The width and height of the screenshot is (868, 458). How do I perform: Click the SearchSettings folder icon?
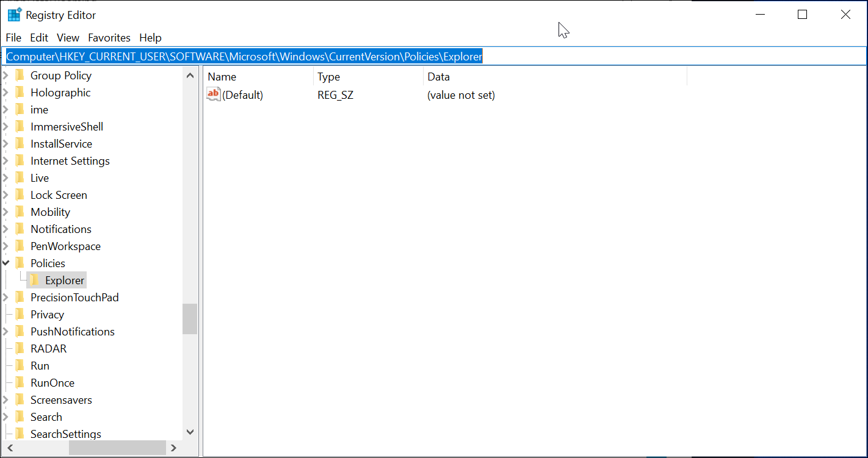20,434
